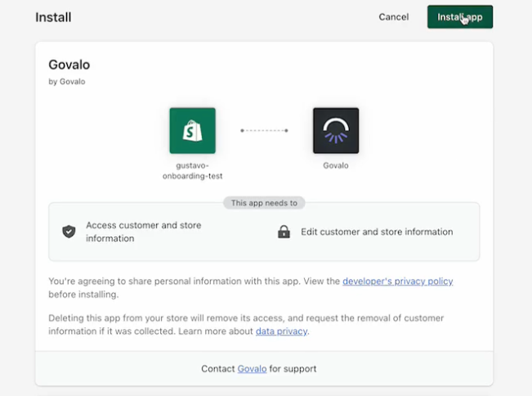Select the 'gustavo-onboarding-test' store name
The height and width of the screenshot is (396, 532).
point(192,171)
